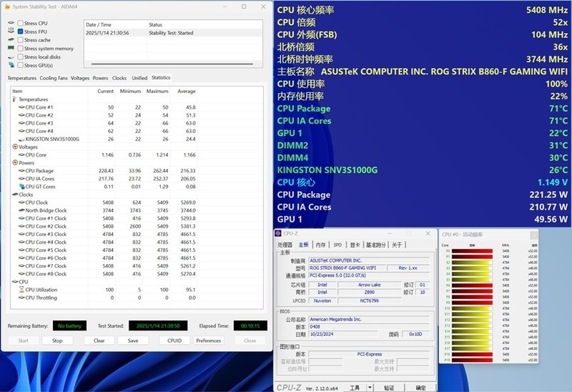Screen dimensions: 572x392
Task: Switch to the Temperatures tab
Action: click(22, 78)
